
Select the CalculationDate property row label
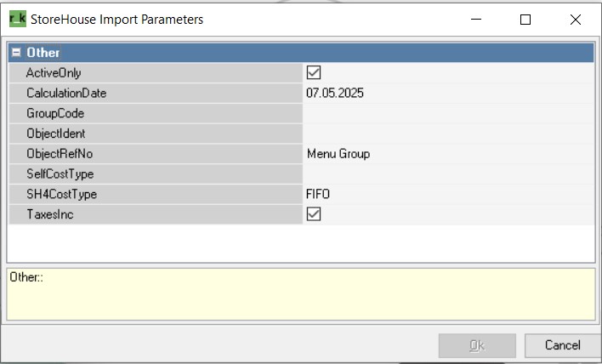tap(156, 93)
